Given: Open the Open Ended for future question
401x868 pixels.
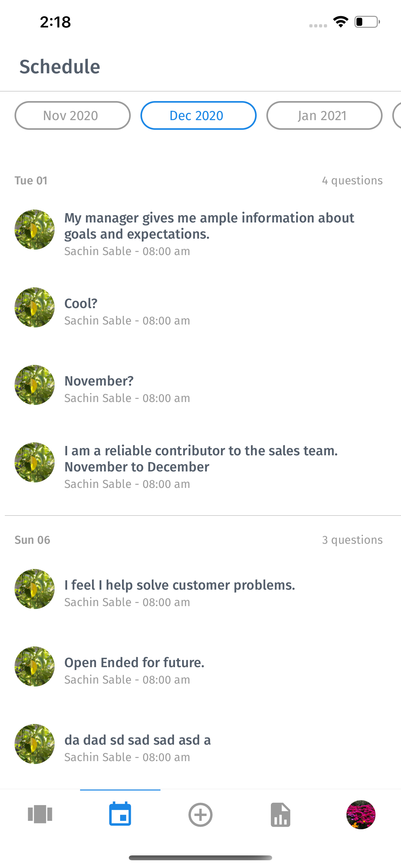Looking at the screenshot, I should pyautogui.click(x=134, y=671).
